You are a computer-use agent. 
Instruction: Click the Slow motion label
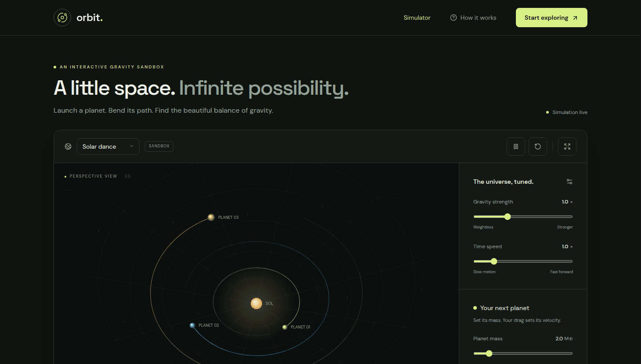tap(484, 272)
